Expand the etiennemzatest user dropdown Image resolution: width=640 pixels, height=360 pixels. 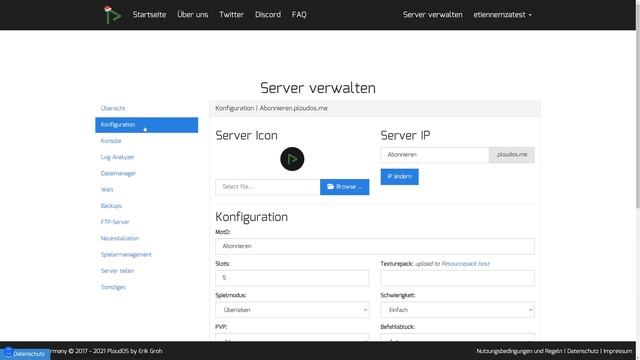click(502, 15)
